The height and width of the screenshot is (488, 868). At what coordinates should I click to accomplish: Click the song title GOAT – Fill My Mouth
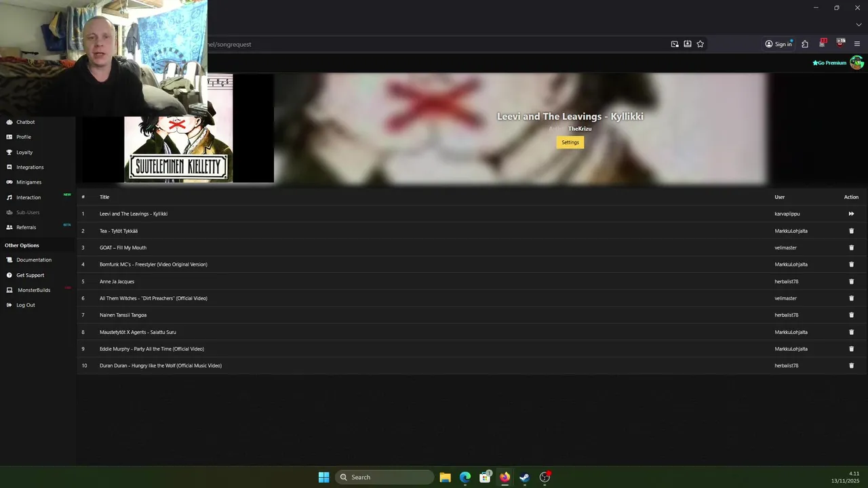point(123,248)
